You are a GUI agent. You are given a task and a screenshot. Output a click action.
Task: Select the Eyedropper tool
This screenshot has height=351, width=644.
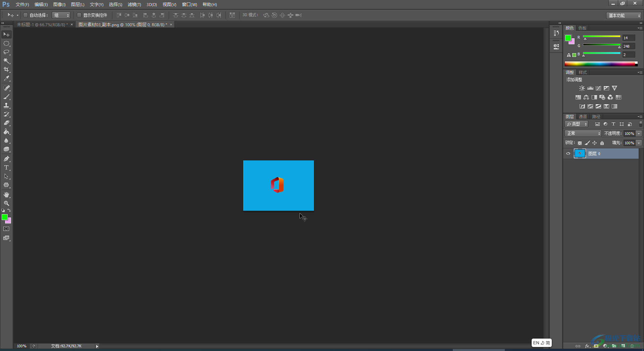coord(6,79)
